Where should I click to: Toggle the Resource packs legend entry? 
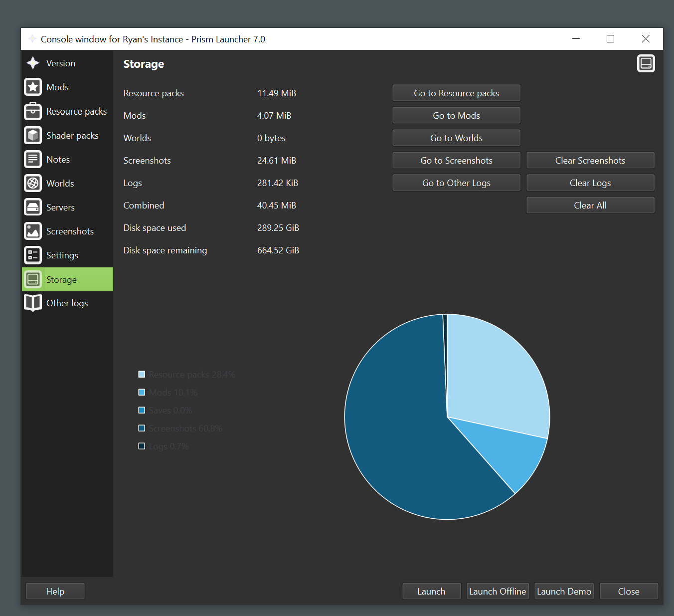tap(186, 374)
